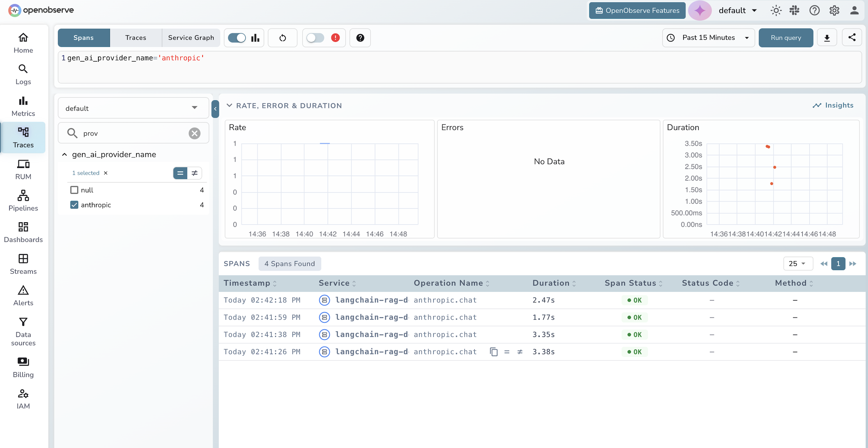
Task: Open the Traces section in the sidebar
Action: [x=23, y=137]
